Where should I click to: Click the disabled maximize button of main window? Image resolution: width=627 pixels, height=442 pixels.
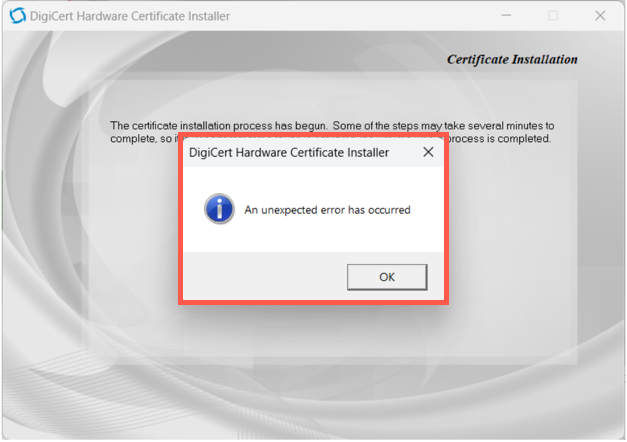(x=553, y=16)
